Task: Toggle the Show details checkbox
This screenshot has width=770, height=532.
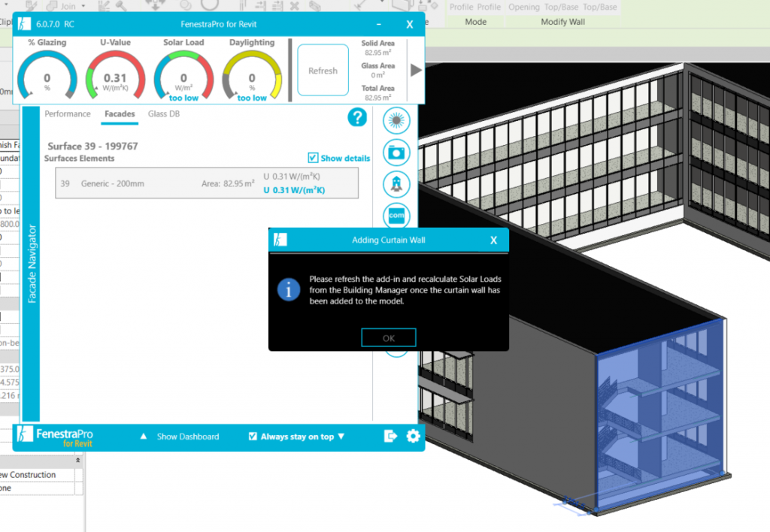Action: tap(313, 158)
